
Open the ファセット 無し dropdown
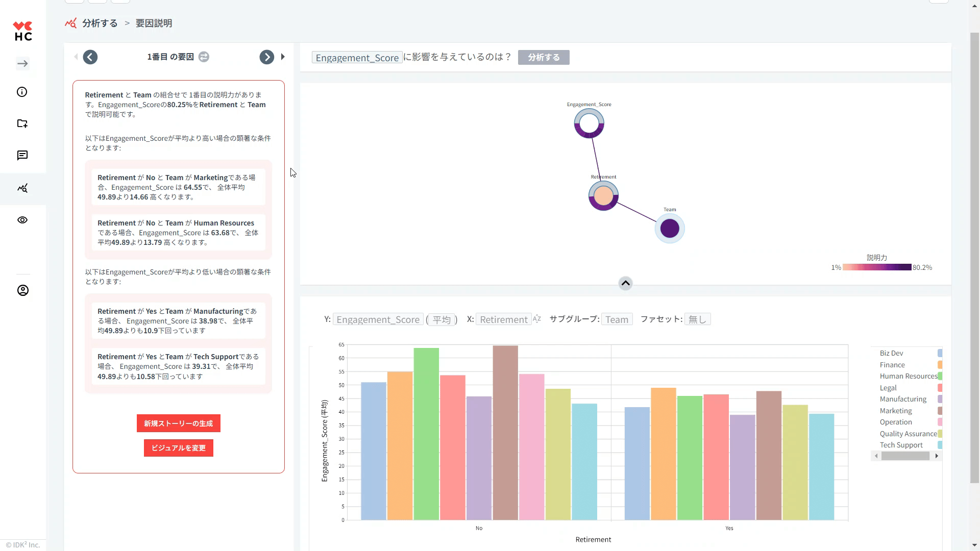click(697, 319)
